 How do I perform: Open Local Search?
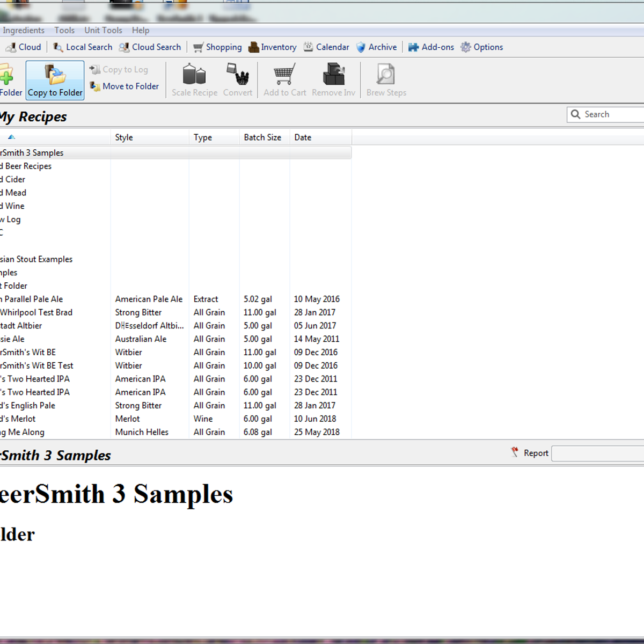click(x=83, y=47)
